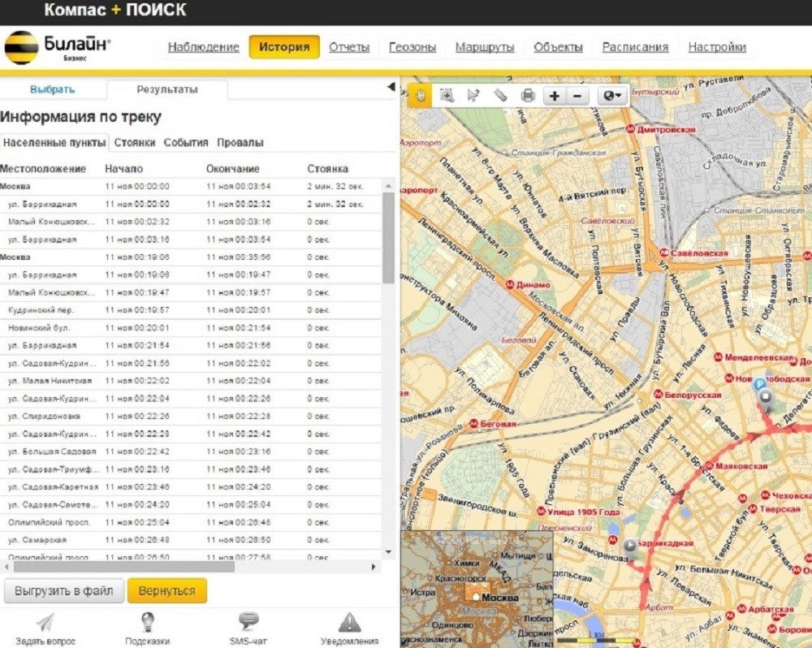Activate the zoom-to-area magnifier tool

[x=447, y=95]
